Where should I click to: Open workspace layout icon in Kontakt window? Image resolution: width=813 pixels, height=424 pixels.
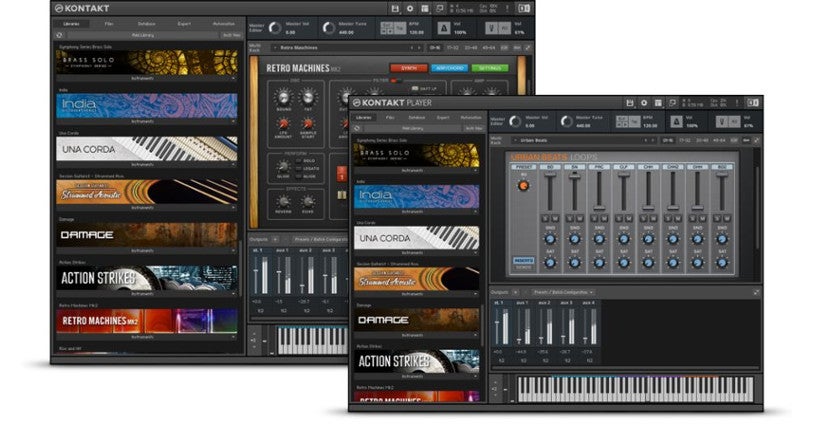(425, 8)
